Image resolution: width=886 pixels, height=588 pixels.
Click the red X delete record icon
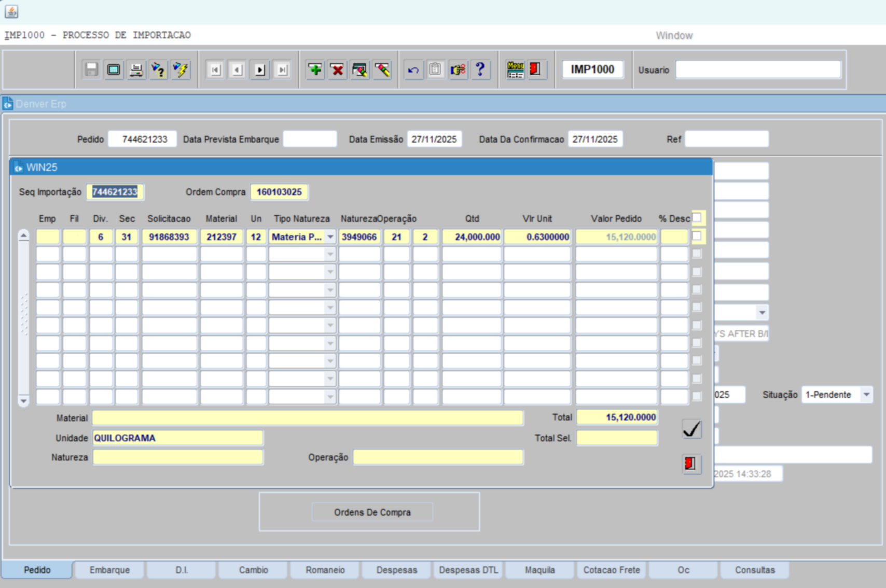coord(337,69)
